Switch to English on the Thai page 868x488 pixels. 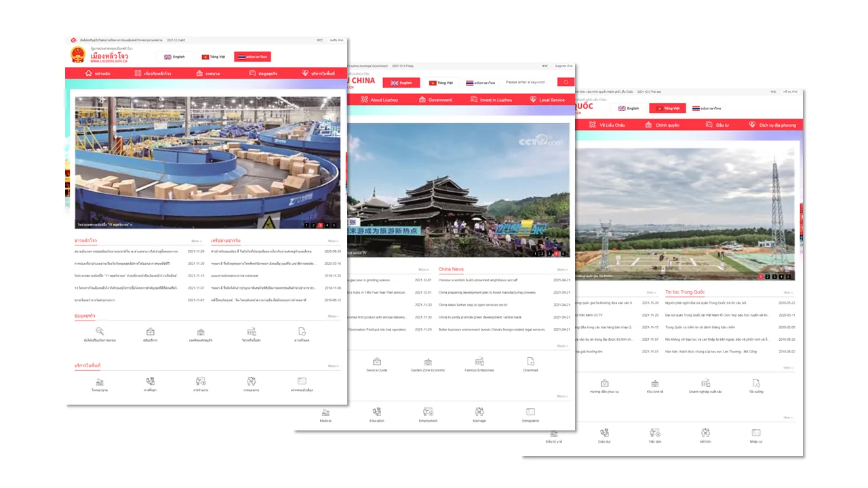(174, 57)
